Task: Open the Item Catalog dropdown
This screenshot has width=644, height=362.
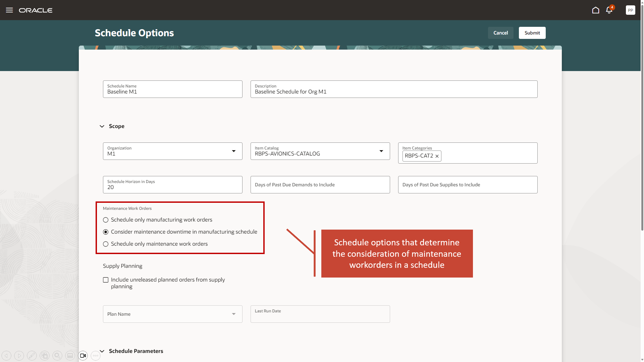Action: coord(381,151)
